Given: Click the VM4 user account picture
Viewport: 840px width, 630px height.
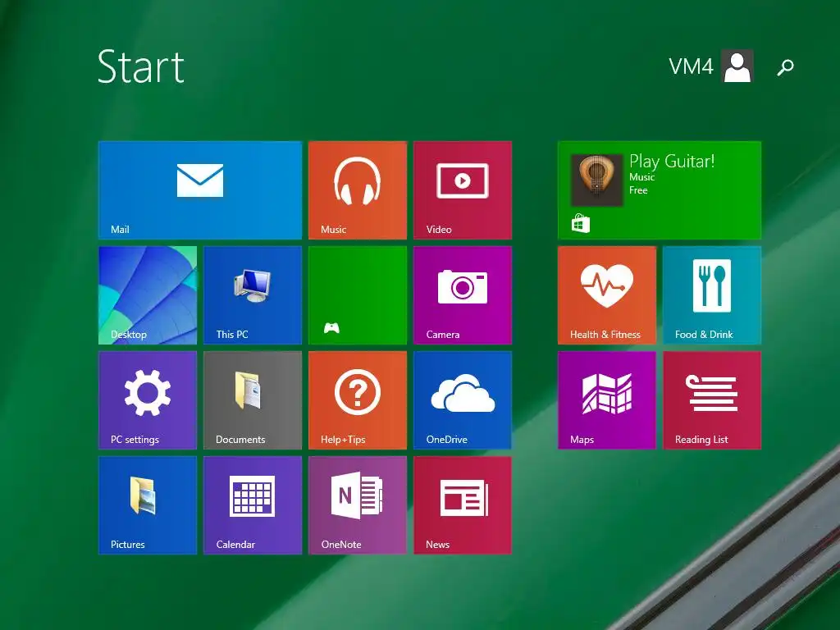Looking at the screenshot, I should pos(737,66).
